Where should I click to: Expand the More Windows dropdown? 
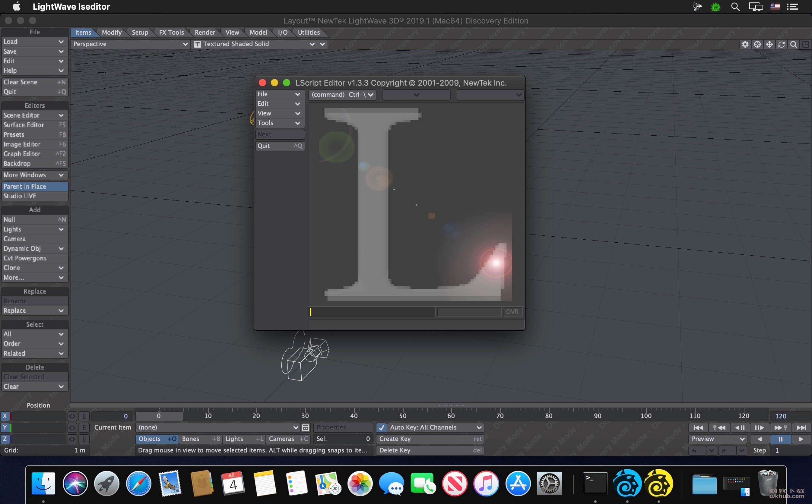tap(35, 175)
